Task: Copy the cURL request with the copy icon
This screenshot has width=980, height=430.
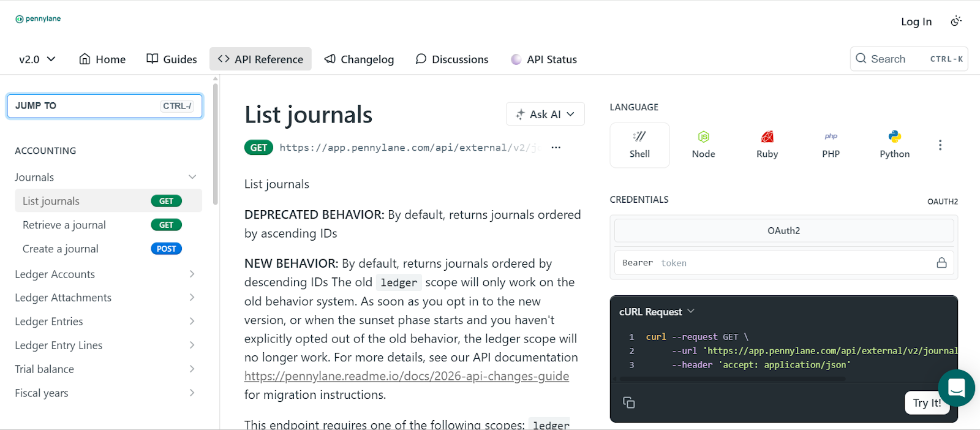Action: point(628,402)
